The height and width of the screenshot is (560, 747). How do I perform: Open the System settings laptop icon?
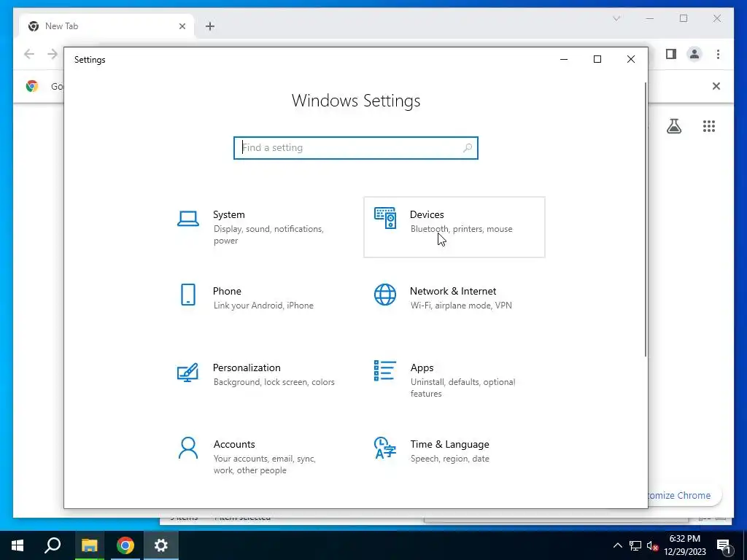tap(188, 219)
